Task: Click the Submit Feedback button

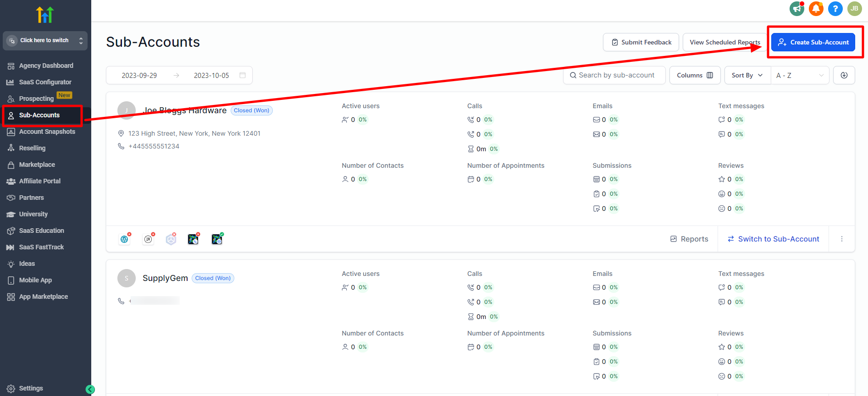Action: (x=641, y=42)
